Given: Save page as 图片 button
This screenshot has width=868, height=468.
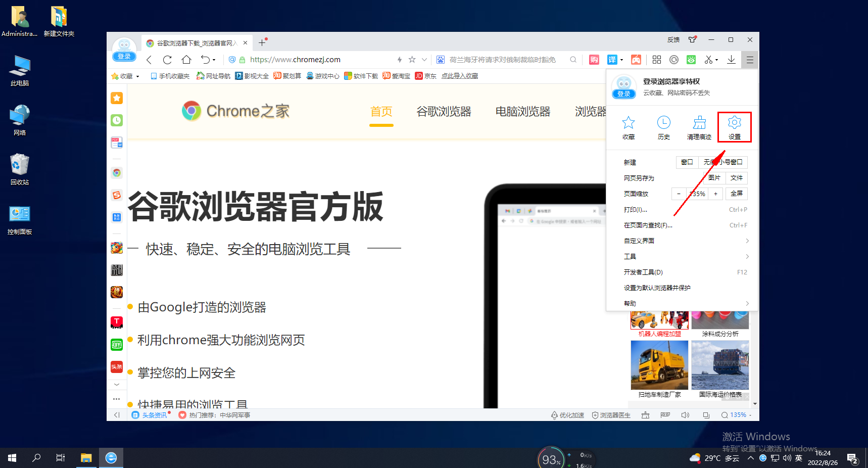Looking at the screenshot, I should (714, 178).
